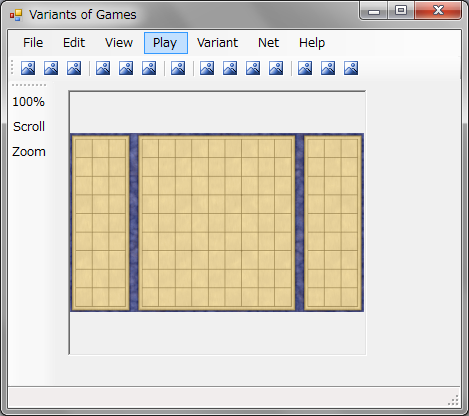Click the first icon of the four-icon toolbar group

click(x=207, y=68)
